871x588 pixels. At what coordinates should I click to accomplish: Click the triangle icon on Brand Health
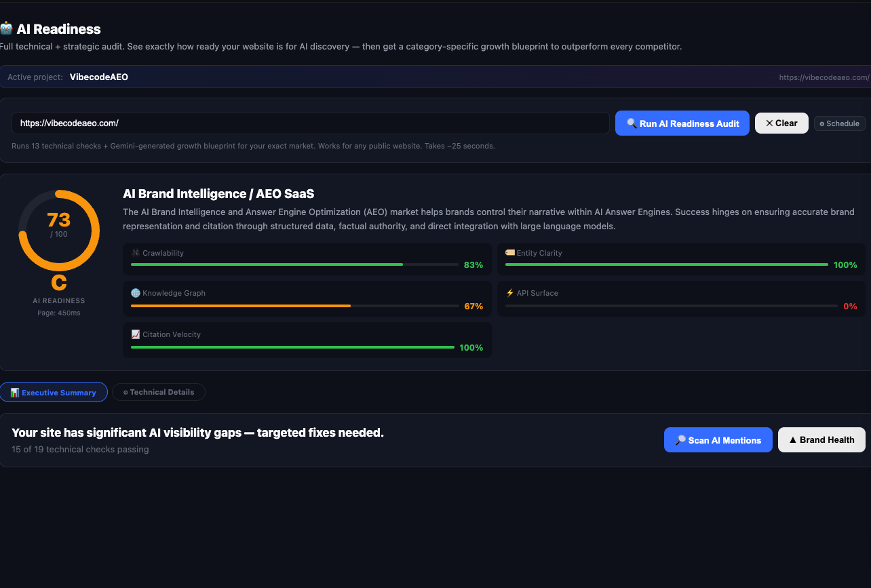click(x=792, y=440)
